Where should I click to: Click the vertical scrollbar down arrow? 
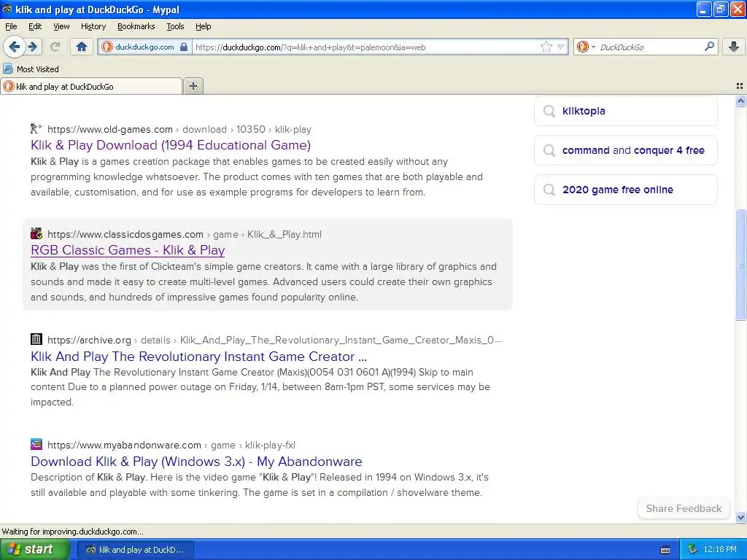740,517
